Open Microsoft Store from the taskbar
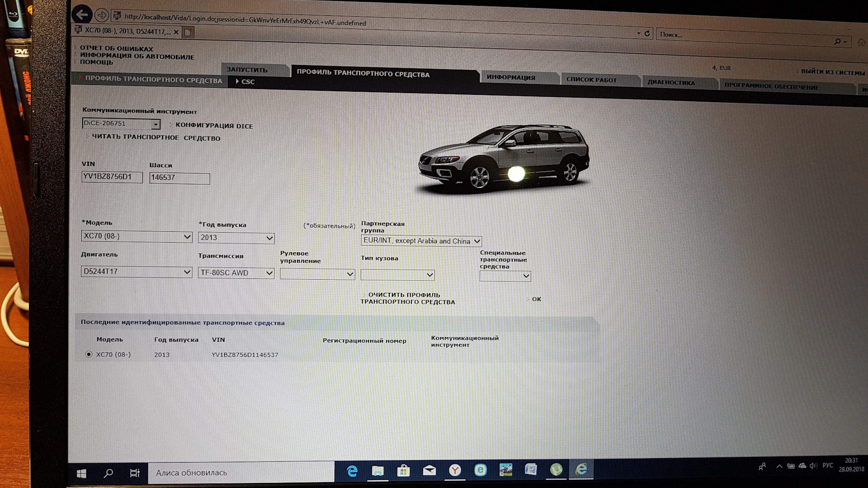 pyautogui.click(x=403, y=471)
